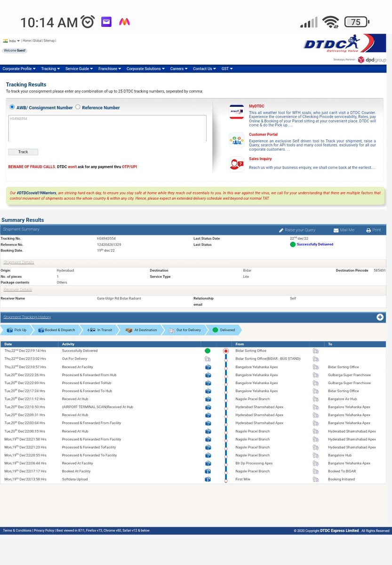
Task: Click Terms & Conditions footer link
Action: pyautogui.click(x=17, y=531)
